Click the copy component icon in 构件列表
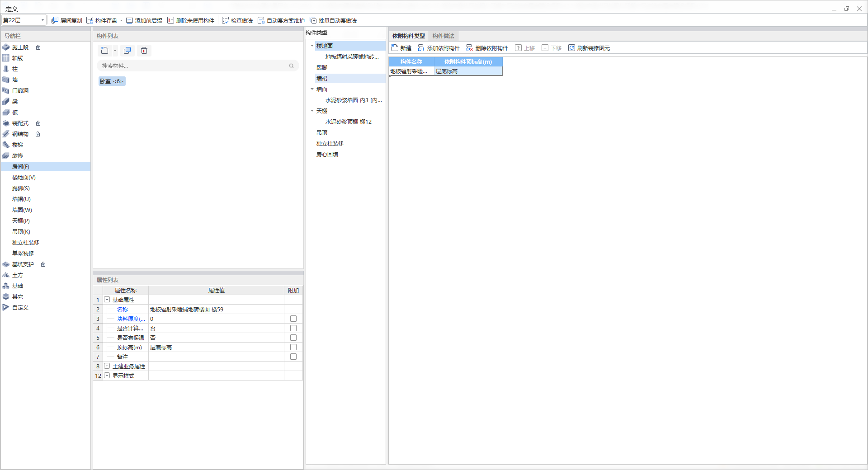Screen dimensions: 868x470 pyautogui.click(x=127, y=51)
